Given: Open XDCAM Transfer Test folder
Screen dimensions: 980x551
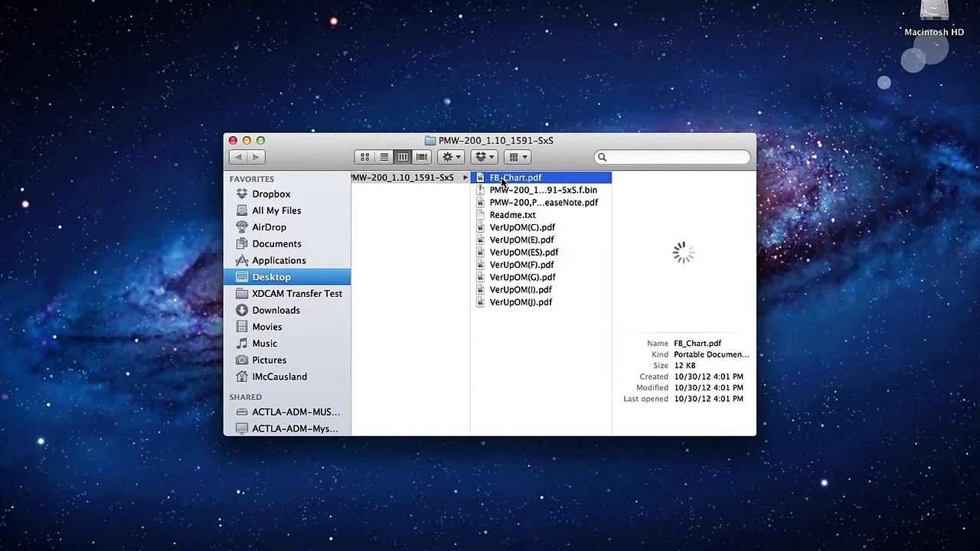Looking at the screenshot, I should coord(296,294).
